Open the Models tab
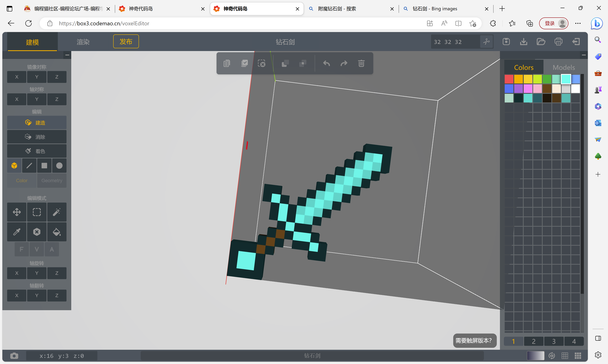The width and height of the screenshot is (608, 364). [x=564, y=67]
